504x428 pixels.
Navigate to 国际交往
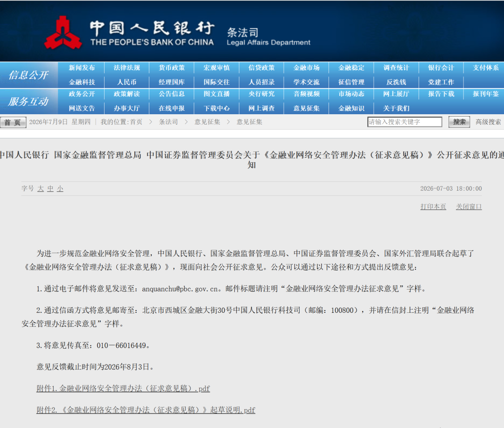[217, 82]
